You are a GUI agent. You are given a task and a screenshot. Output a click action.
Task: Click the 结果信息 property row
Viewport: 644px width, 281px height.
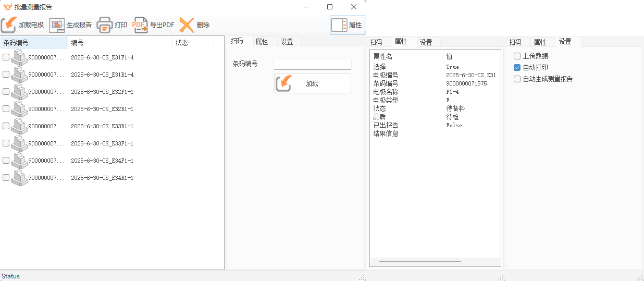coord(435,133)
